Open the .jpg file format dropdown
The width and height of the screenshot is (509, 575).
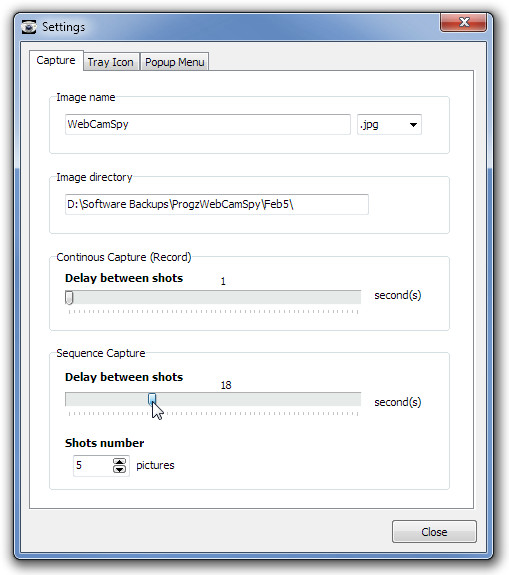pos(389,125)
